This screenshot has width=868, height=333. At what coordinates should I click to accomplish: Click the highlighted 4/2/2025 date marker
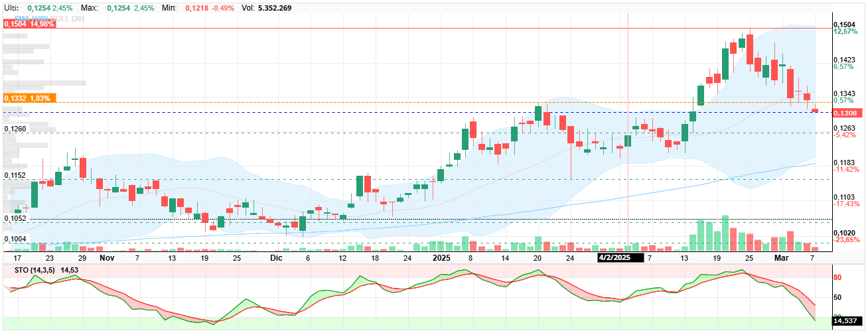[620, 257]
